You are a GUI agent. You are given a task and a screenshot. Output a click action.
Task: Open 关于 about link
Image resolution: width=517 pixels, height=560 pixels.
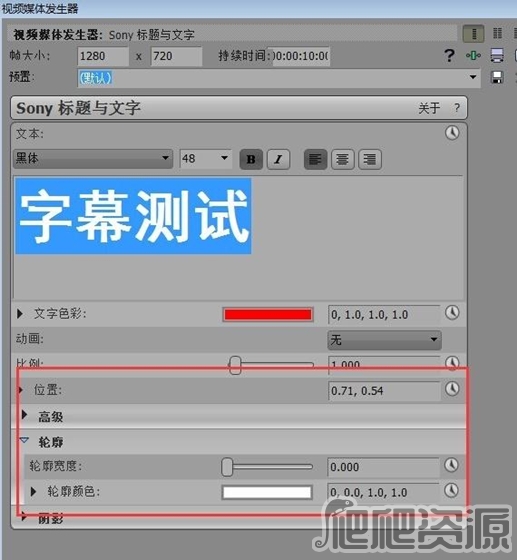tap(429, 108)
